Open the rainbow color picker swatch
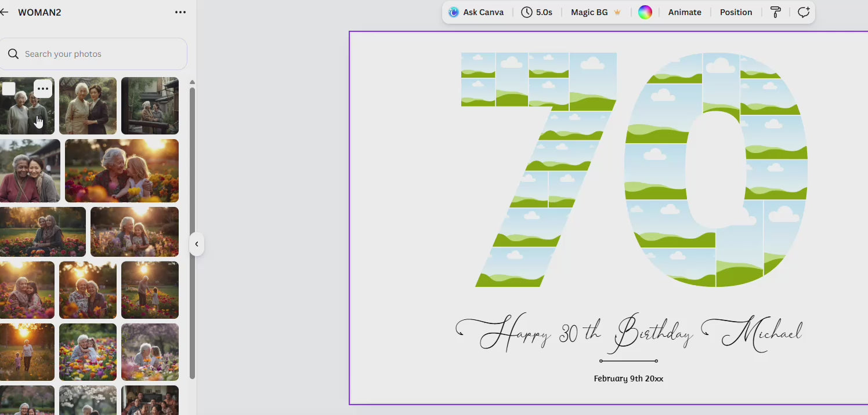Image resolution: width=868 pixels, height=415 pixels. 645,12
